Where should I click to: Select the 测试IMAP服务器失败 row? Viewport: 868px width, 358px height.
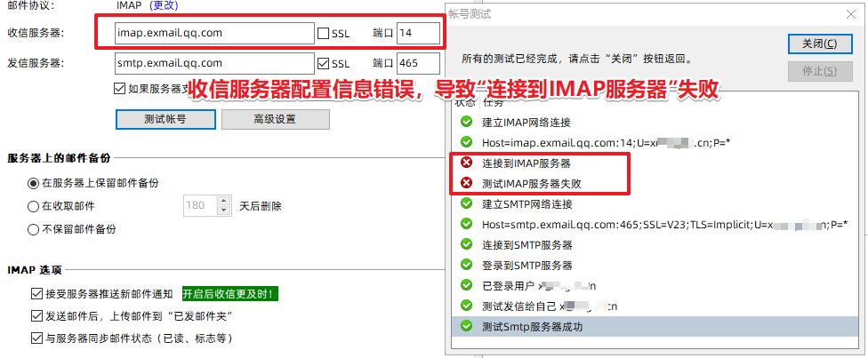(x=656, y=184)
